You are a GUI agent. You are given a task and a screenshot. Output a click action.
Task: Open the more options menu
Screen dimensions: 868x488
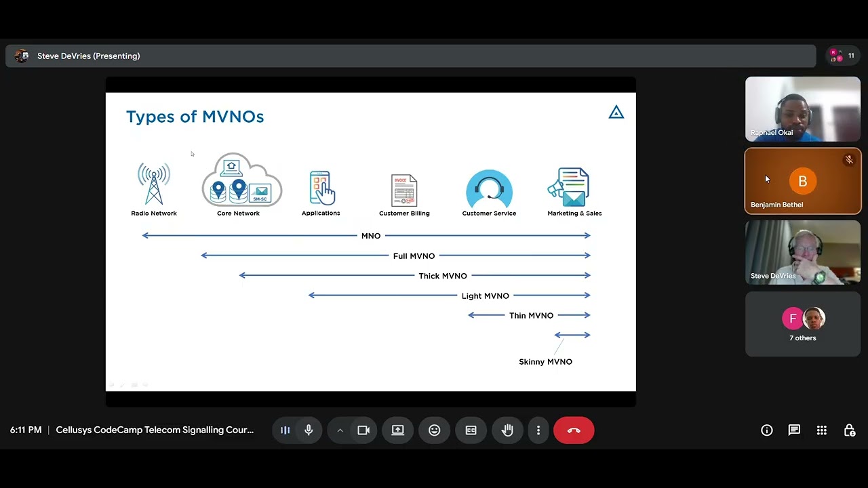[538, 430]
